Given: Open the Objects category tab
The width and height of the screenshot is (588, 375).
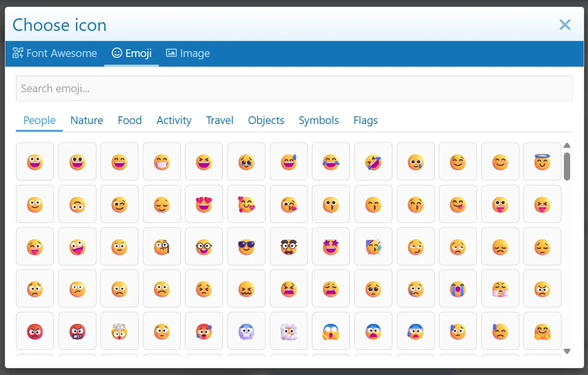Looking at the screenshot, I should coord(266,120).
